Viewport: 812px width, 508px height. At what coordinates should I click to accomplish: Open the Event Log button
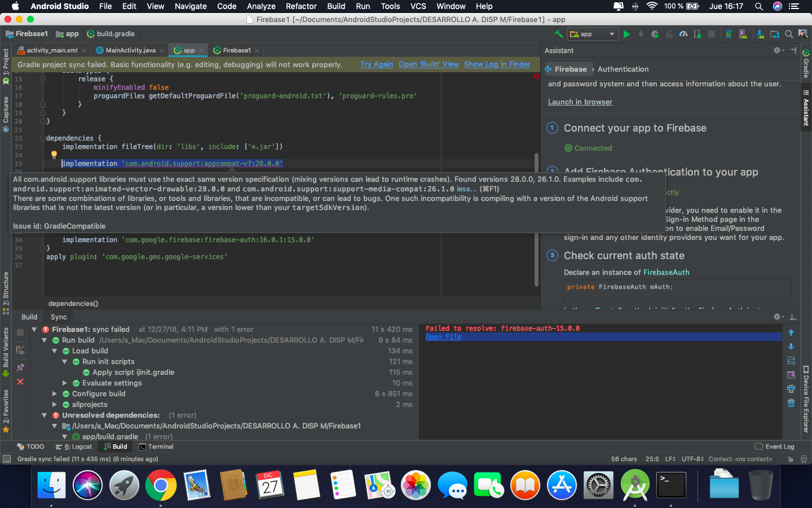point(774,446)
